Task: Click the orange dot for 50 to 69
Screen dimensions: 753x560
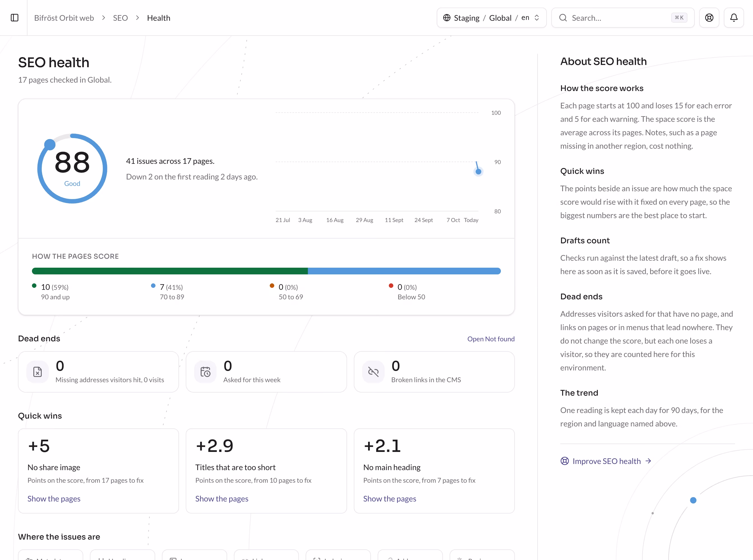Action: pyautogui.click(x=272, y=285)
